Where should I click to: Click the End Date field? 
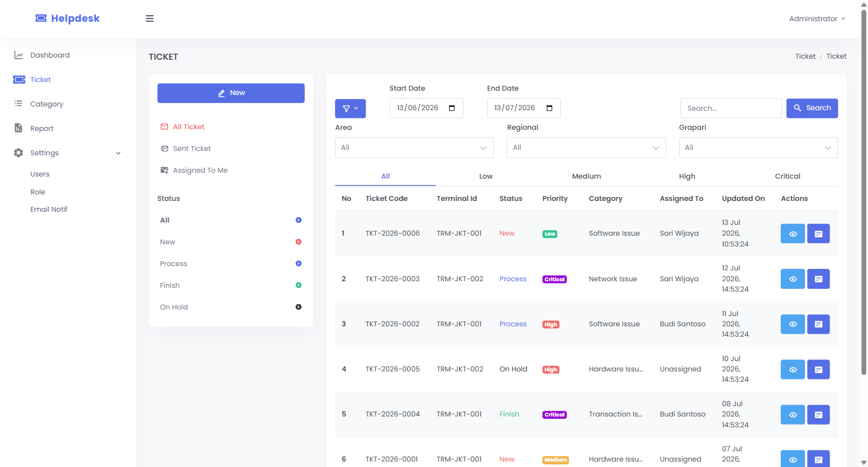[524, 108]
